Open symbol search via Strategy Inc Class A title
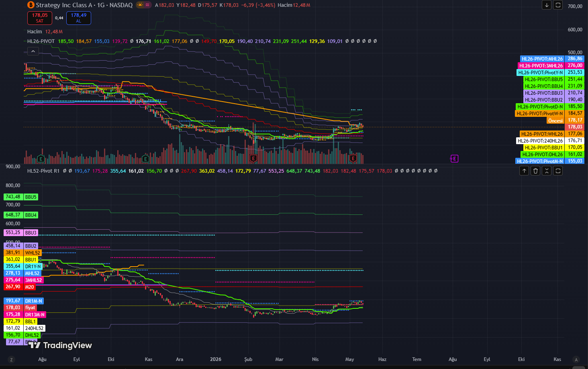588x369 pixels. pyautogui.click(x=64, y=5)
